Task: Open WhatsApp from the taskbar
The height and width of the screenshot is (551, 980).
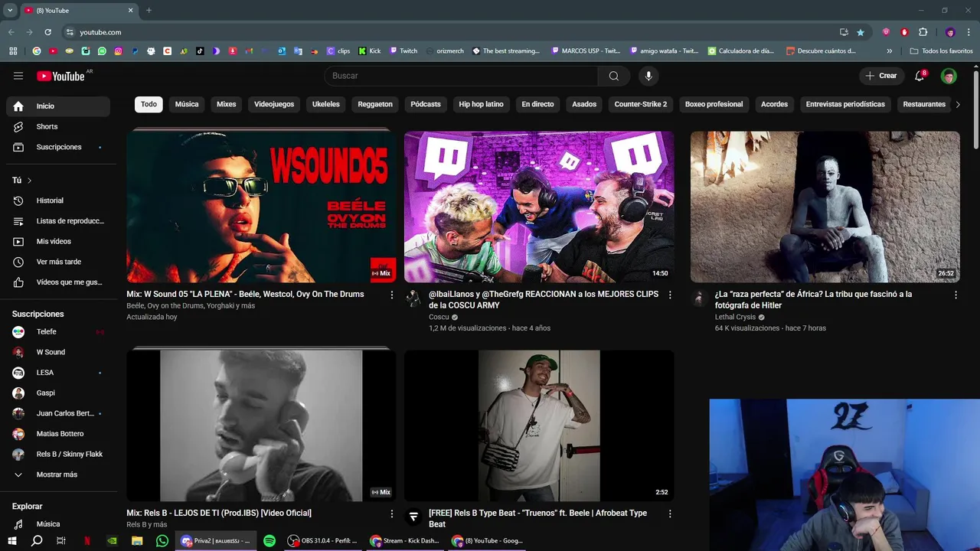Action: [162, 540]
